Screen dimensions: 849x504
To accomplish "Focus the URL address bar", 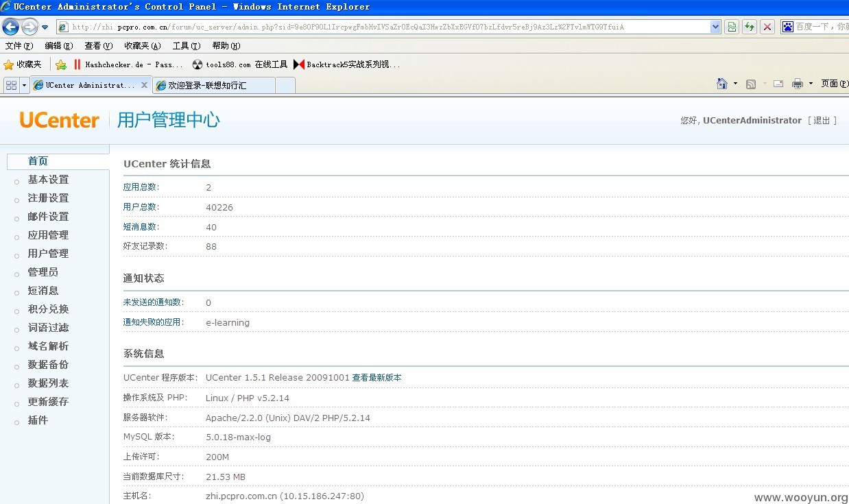I will tap(383, 27).
